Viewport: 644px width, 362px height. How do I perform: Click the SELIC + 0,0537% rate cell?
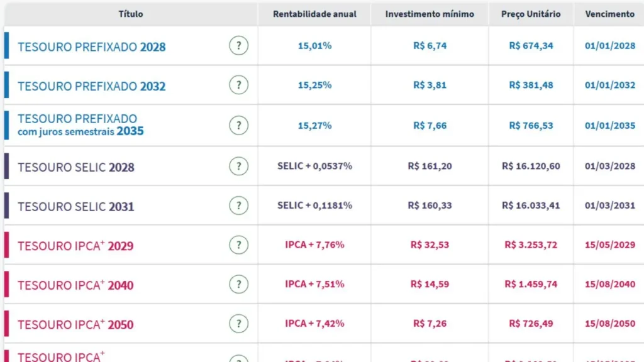point(314,167)
